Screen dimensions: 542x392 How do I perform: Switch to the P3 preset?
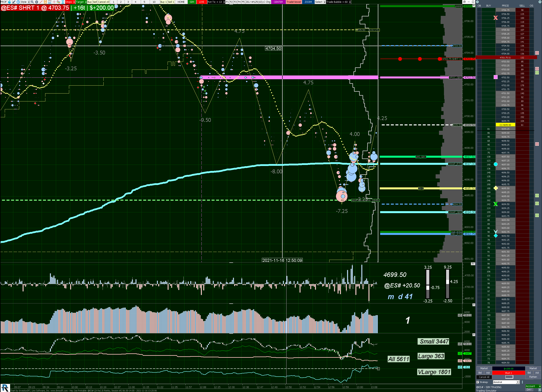[235, 2]
